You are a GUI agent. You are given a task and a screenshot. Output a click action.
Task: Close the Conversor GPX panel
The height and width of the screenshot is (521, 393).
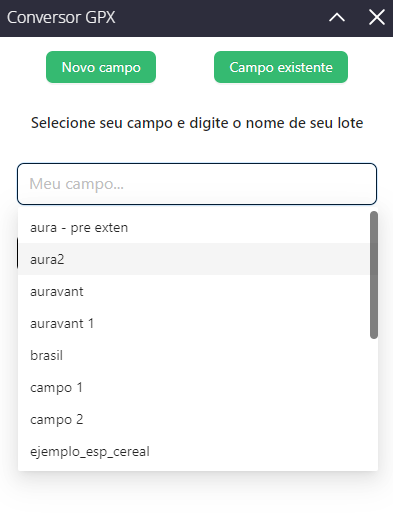(377, 17)
